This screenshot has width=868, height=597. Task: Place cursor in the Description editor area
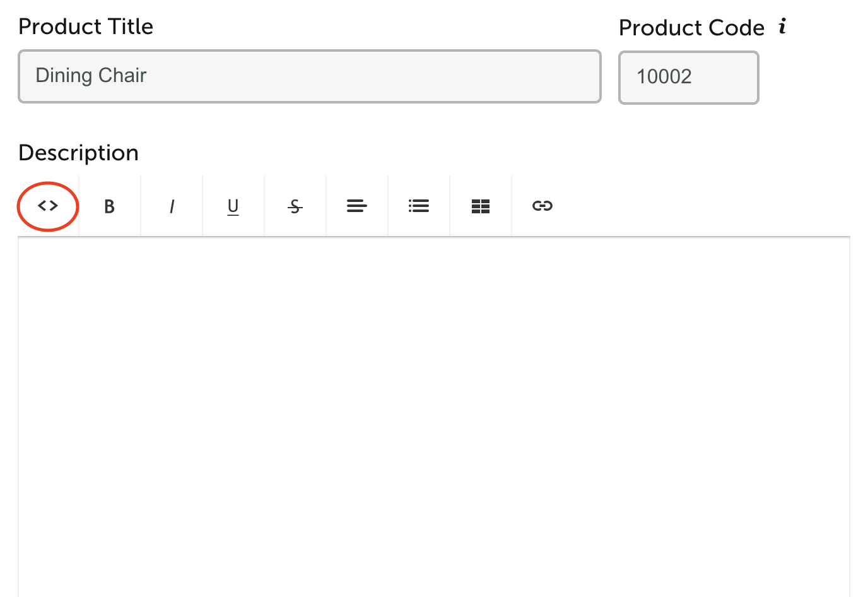pyautogui.click(x=434, y=417)
